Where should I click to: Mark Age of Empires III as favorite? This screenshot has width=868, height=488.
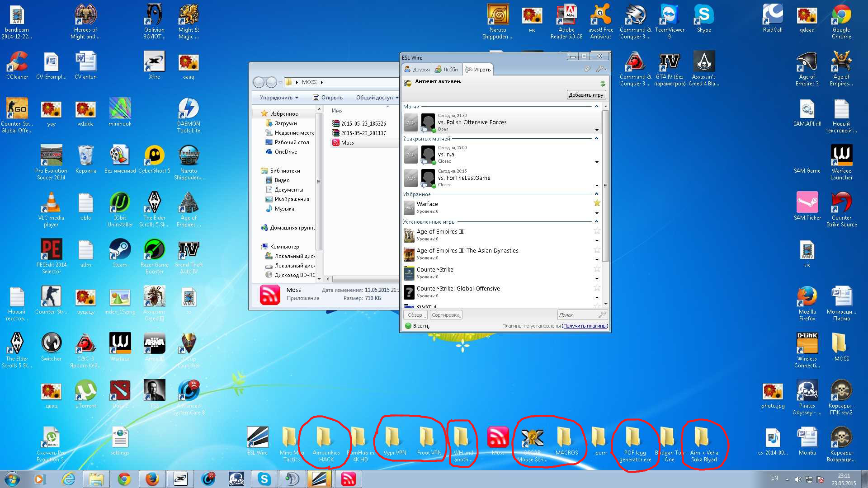(x=597, y=231)
